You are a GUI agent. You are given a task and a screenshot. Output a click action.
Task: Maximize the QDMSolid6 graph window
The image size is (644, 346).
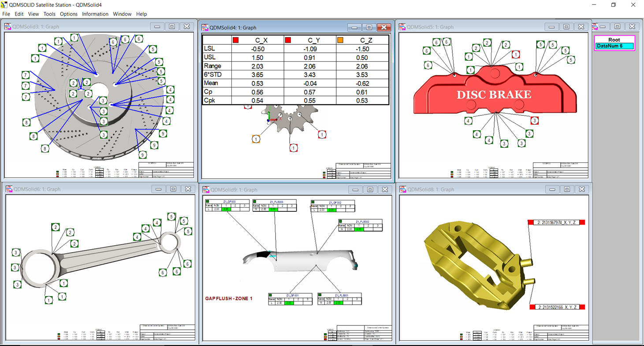tap(173, 189)
